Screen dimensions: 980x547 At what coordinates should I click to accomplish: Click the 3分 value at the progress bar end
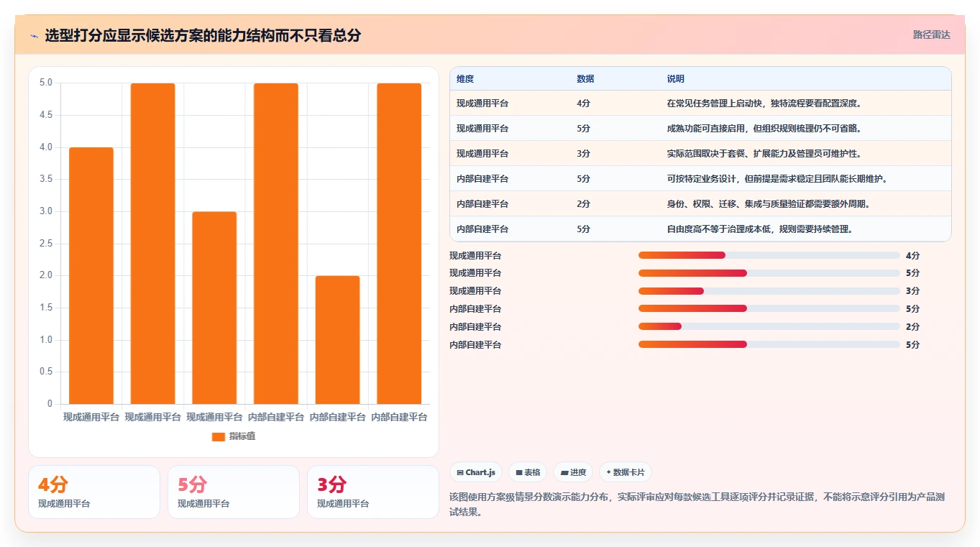(x=912, y=291)
